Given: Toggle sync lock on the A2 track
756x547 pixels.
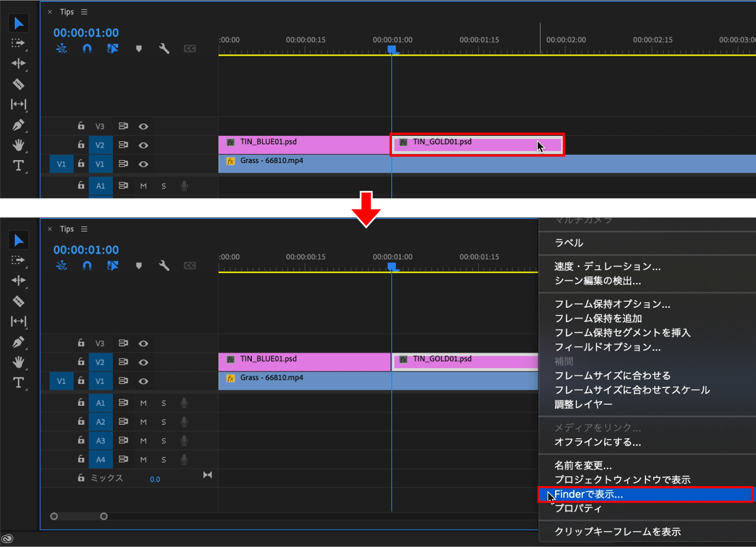Looking at the screenshot, I should 123,422.
